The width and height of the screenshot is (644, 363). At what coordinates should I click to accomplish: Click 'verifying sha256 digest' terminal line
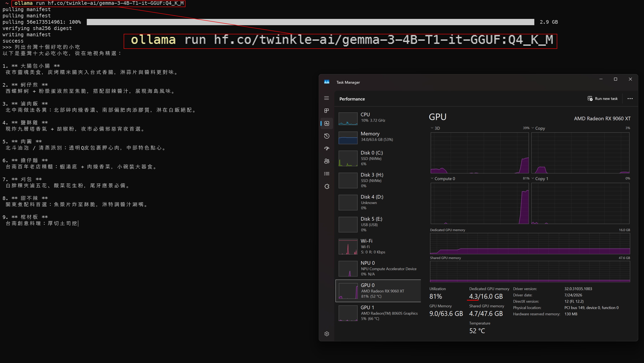(37, 28)
